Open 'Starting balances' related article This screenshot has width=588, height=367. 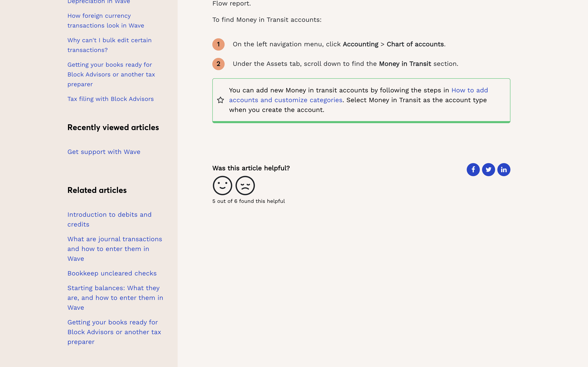(x=115, y=298)
